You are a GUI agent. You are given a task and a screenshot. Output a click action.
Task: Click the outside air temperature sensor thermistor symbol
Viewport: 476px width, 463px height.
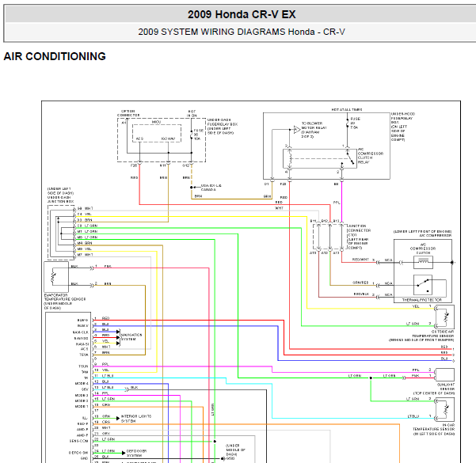pyautogui.click(x=445, y=317)
